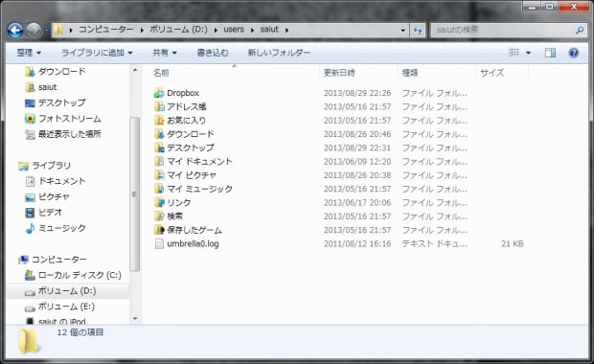Open the 共有 dropdown
Image resolution: width=594 pixels, height=364 pixels.
click(x=165, y=53)
